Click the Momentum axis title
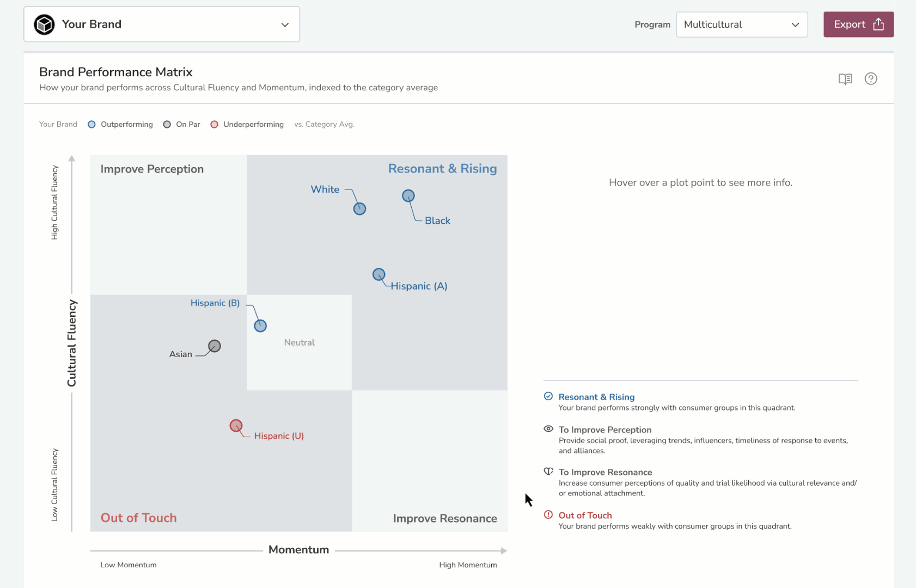This screenshot has height=588, width=916. [298, 550]
